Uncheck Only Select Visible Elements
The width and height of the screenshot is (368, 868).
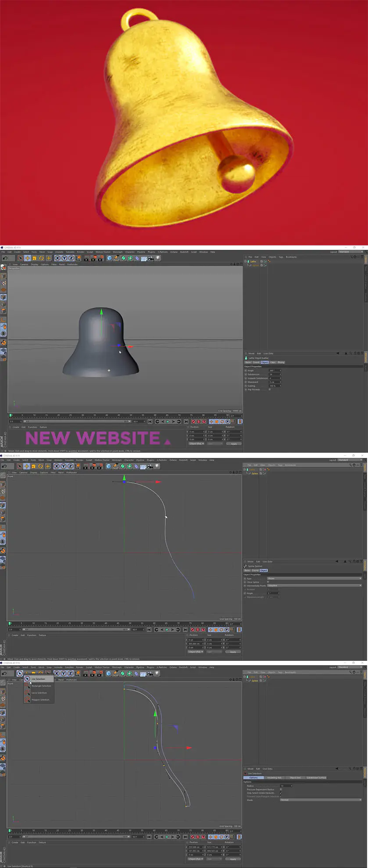tap(281, 792)
